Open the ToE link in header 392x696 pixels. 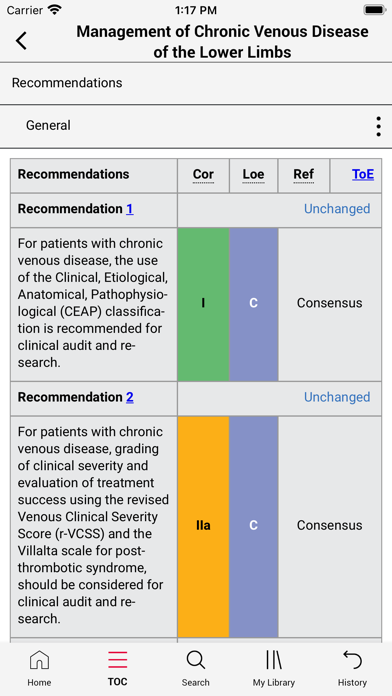pos(363,174)
